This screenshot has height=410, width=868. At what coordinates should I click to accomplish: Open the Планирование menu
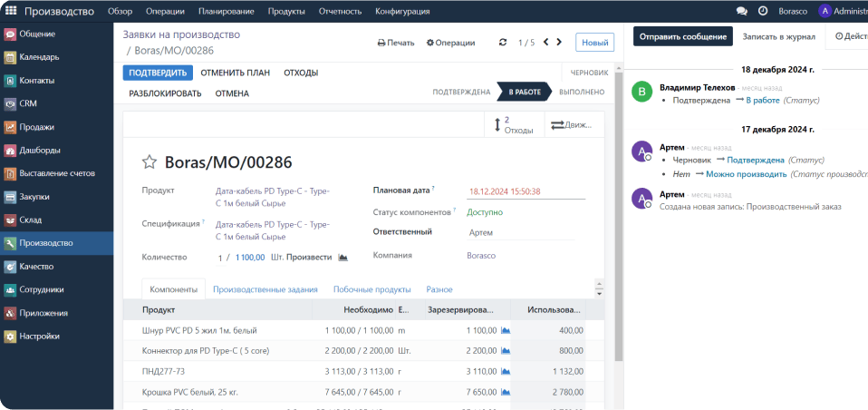point(226,11)
